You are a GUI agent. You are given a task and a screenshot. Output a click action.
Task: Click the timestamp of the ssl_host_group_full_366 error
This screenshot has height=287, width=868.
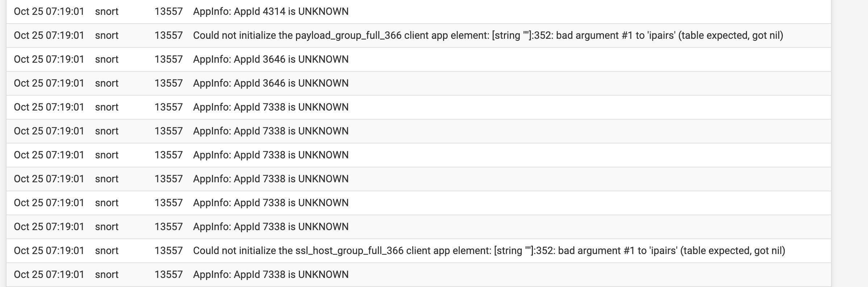tap(49, 251)
